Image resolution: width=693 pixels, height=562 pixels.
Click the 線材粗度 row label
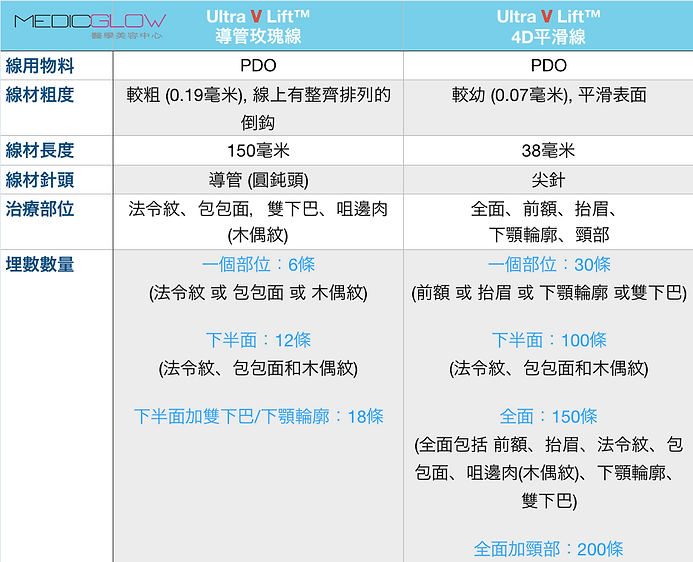[40, 95]
